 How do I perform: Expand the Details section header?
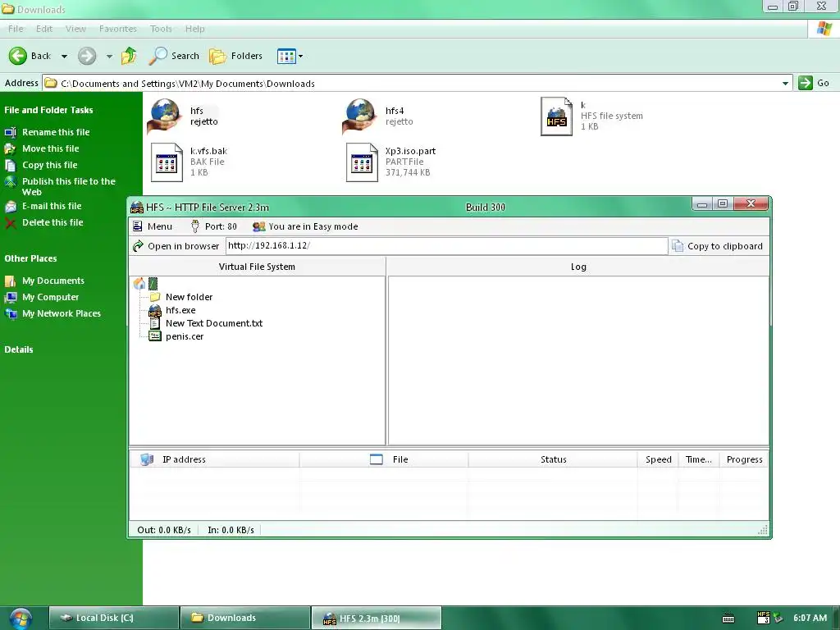click(x=19, y=349)
